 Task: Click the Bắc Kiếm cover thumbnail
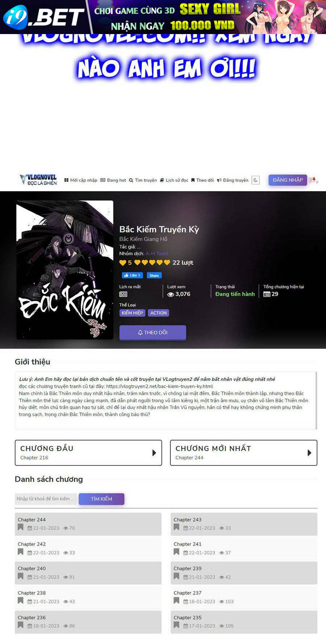[65, 270]
